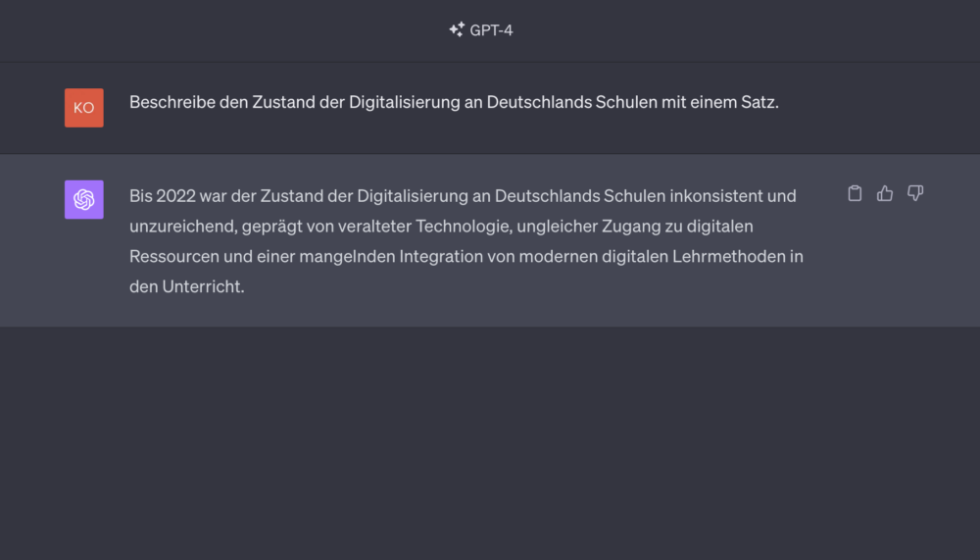Click the word 'Ressourcen' in the response
The width and height of the screenshot is (980, 560).
click(174, 257)
